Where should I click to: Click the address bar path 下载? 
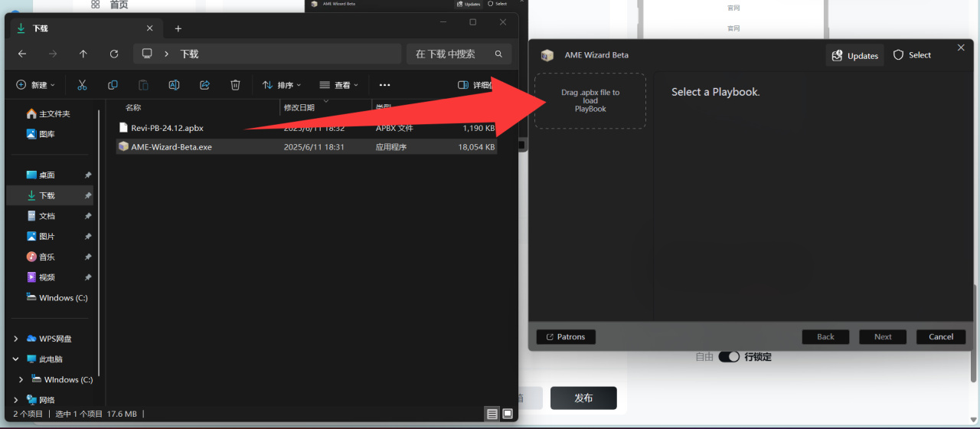point(189,54)
